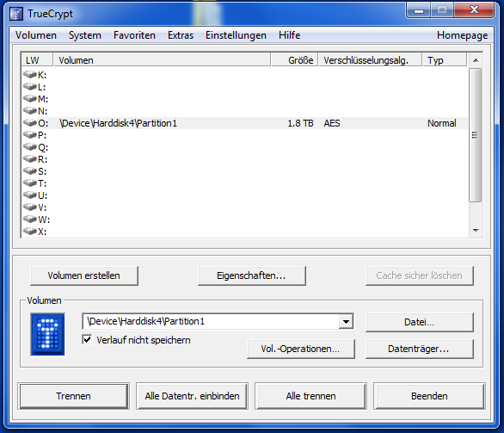Select '\Device\Harddisk4\Partition1' in drive list
504x433 pixels.
click(118, 123)
